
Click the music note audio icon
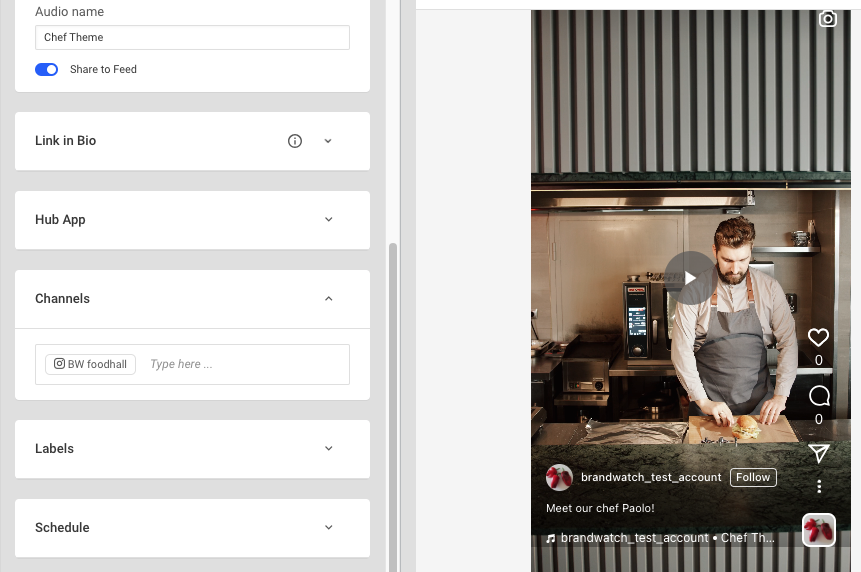[x=551, y=539]
